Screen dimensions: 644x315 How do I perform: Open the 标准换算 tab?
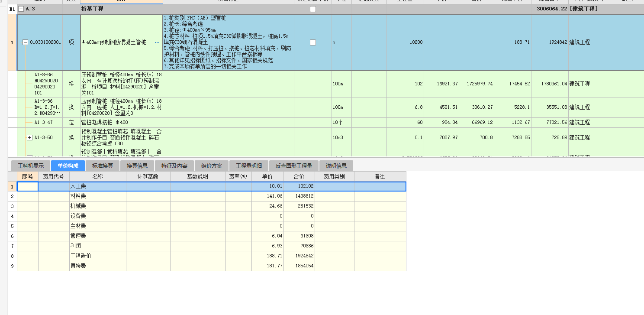[103, 166]
